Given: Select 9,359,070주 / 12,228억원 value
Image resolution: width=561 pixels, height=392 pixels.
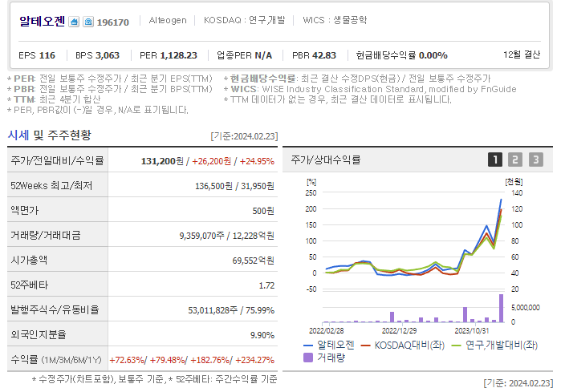Looking at the screenshot, I should [x=227, y=236].
